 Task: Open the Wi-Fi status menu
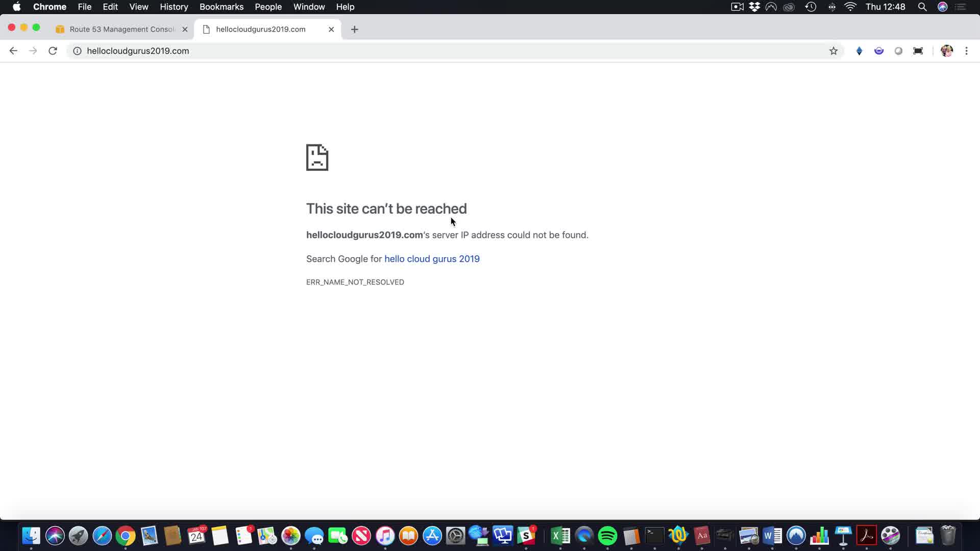pos(850,7)
